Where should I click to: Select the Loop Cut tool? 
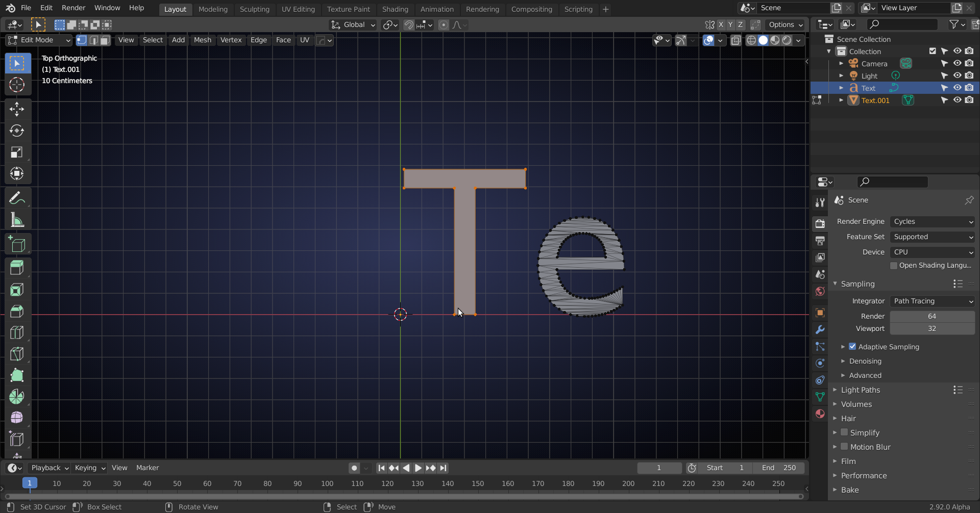[17, 332]
